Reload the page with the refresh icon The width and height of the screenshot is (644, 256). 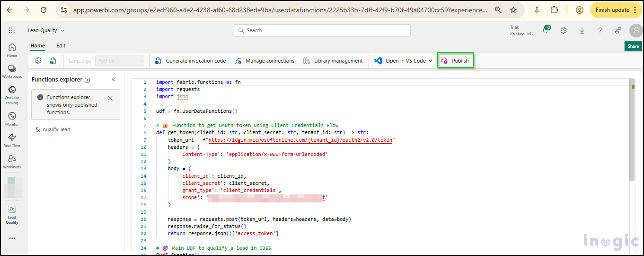[44, 10]
